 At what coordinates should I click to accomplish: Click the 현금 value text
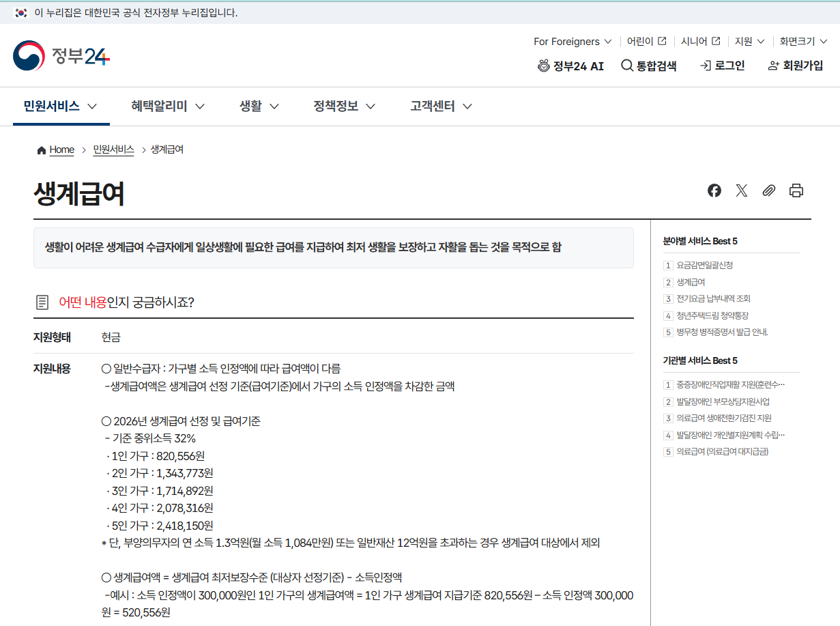(x=111, y=337)
